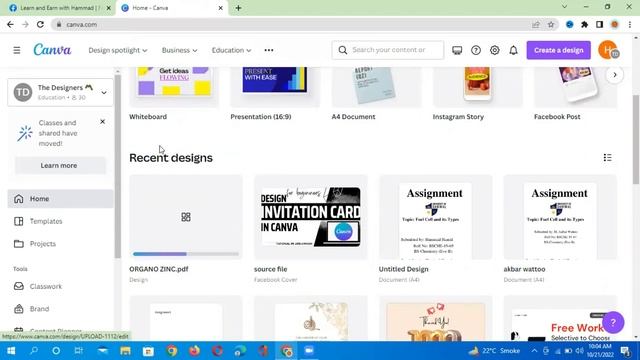Open the settings gear icon
640x360 pixels.
click(x=494, y=50)
